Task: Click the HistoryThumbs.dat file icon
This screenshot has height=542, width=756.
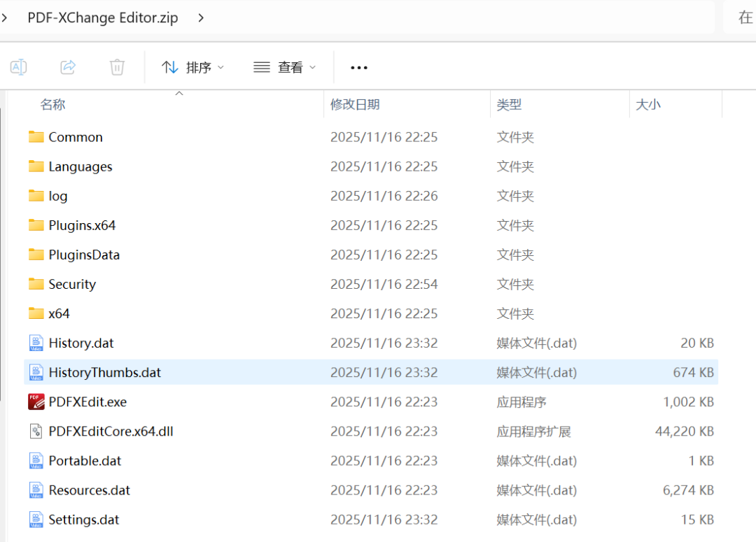Action: 36,373
